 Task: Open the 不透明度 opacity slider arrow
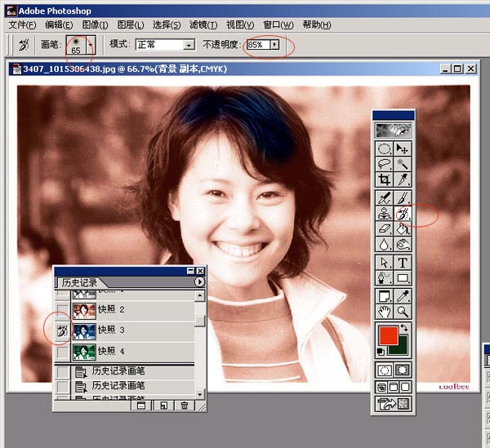point(274,45)
